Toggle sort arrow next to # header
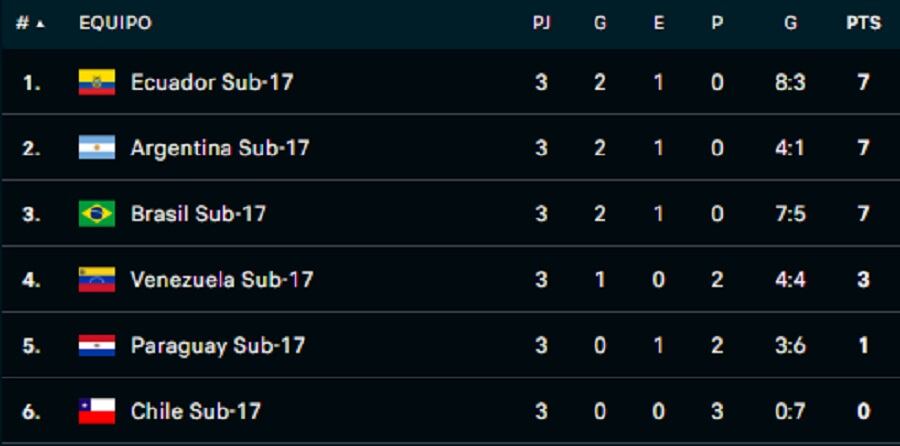Screen dimensions: 900x446 click(40, 24)
